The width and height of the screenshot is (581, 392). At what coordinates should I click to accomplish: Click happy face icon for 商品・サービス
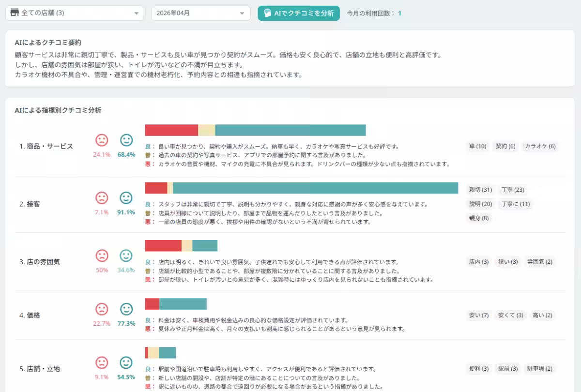click(x=126, y=140)
